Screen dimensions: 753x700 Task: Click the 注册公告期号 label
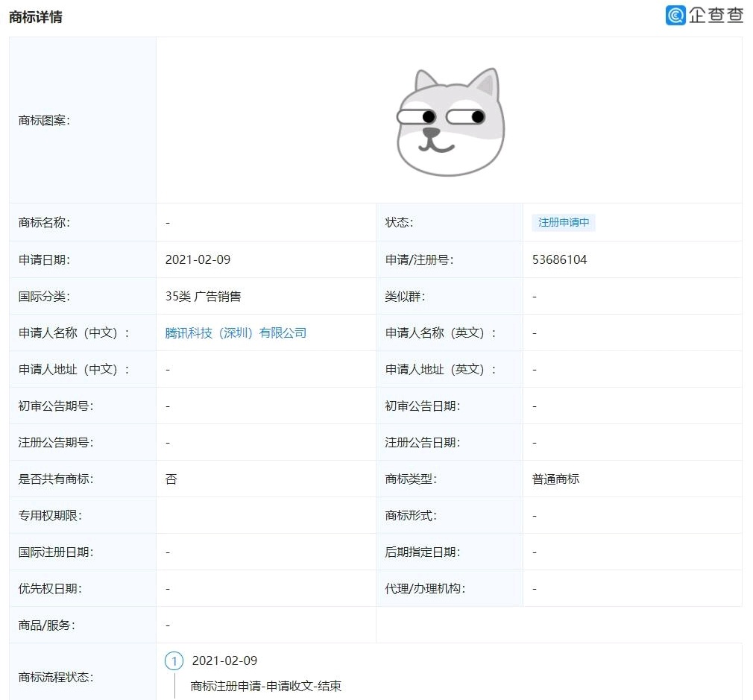coord(56,442)
